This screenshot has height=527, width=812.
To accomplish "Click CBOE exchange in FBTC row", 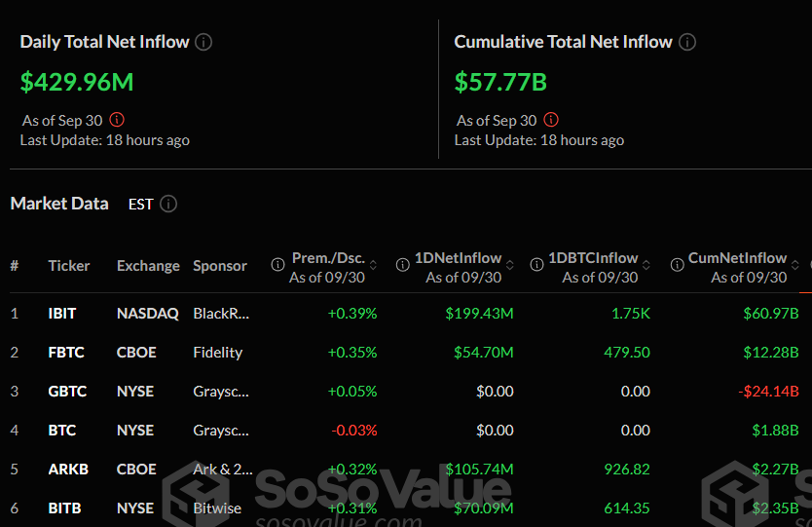I will click(x=136, y=353).
